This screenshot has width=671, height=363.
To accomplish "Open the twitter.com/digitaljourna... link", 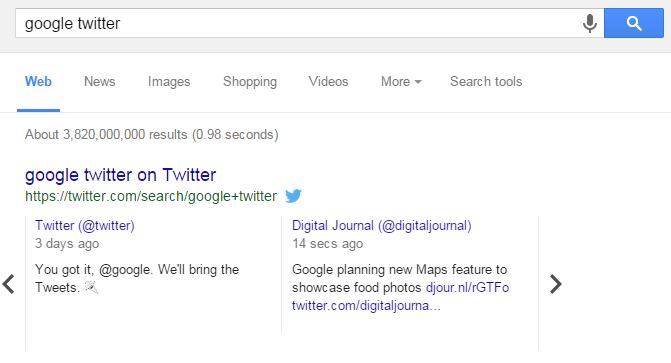I will pos(366,306).
